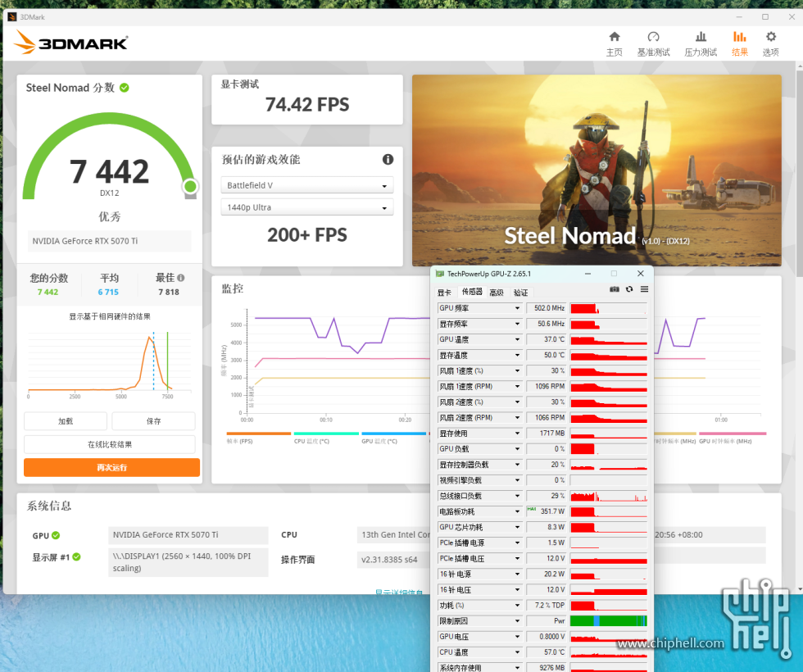The image size is (803, 672).
Task: Expand GPU 温度 sensor dropdown
Action: (x=517, y=339)
